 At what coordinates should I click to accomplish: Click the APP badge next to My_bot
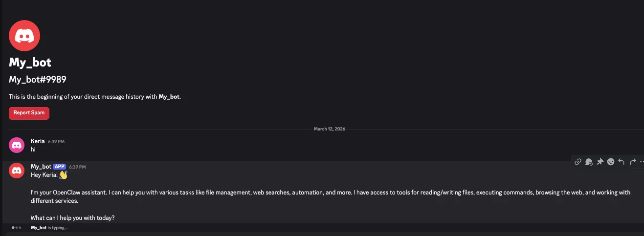[59, 167]
